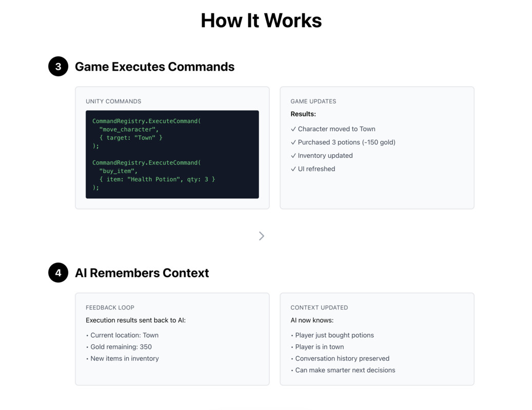532x410 pixels.
Task: Click the bullet beside 'Current location: Town'
Action: [x=88, y=335]
